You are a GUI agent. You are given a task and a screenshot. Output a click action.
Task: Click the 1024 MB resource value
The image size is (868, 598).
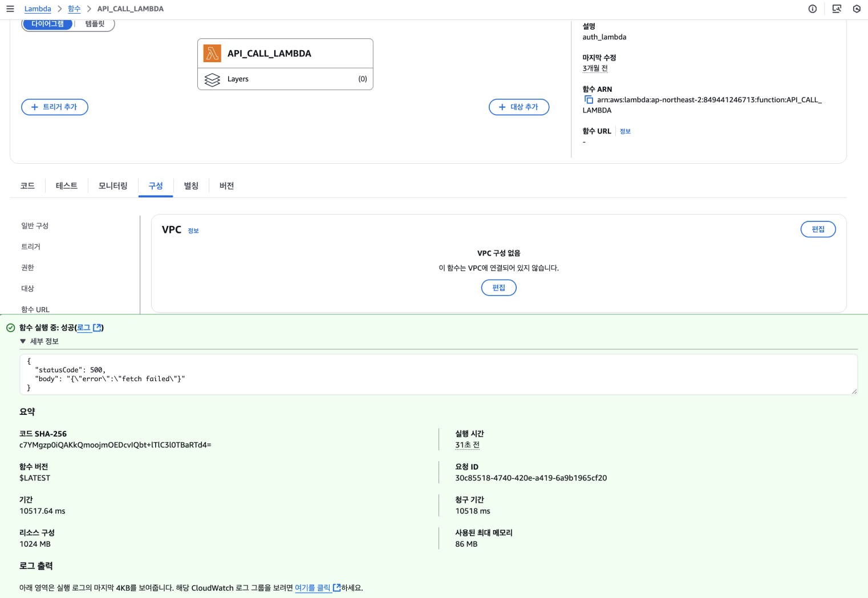coord(35,544)
